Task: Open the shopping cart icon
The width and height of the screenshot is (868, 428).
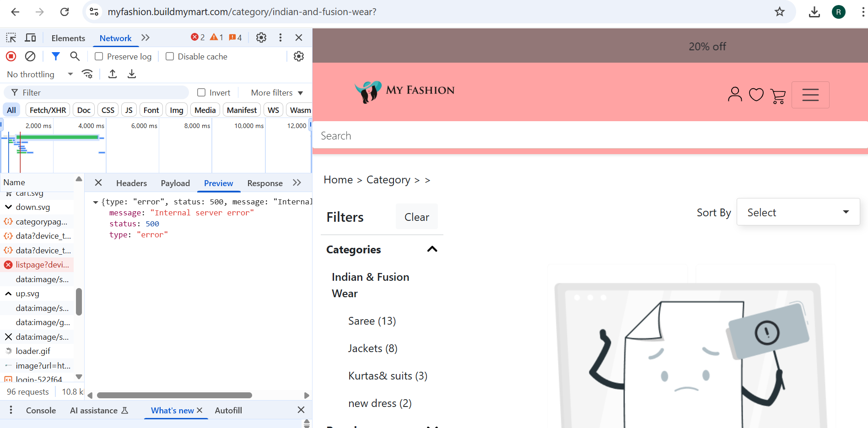Action: point(778,96)
